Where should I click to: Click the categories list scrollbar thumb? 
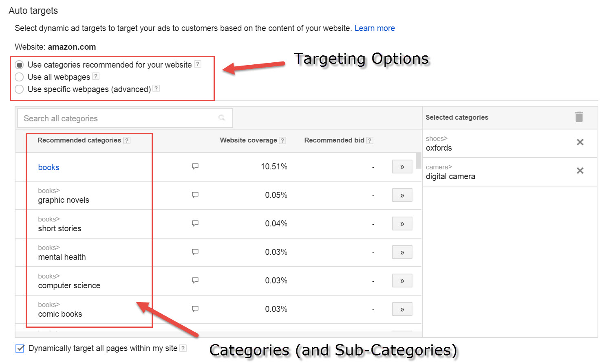click(x=419, y=160)
